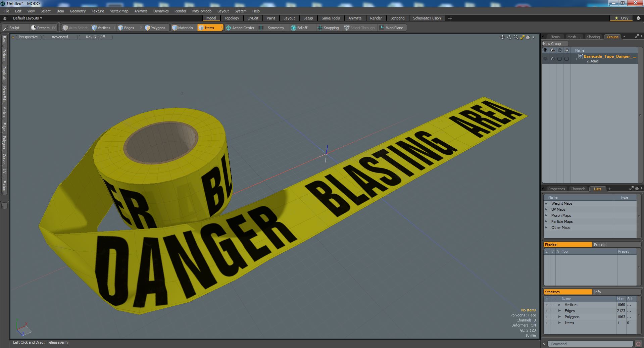Click the Barricade_Tape_Danger group item icon

[581, 56]
